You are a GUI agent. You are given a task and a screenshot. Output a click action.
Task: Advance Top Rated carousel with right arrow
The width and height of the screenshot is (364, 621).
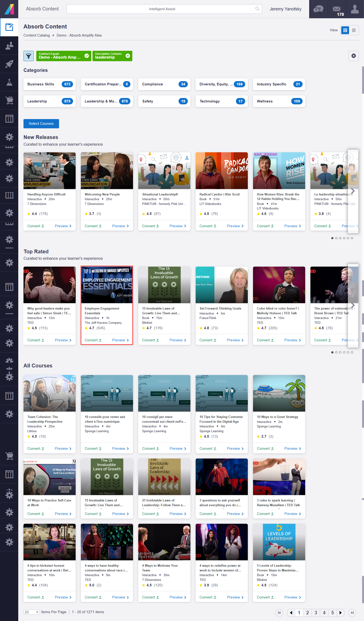tap(353, 305)
